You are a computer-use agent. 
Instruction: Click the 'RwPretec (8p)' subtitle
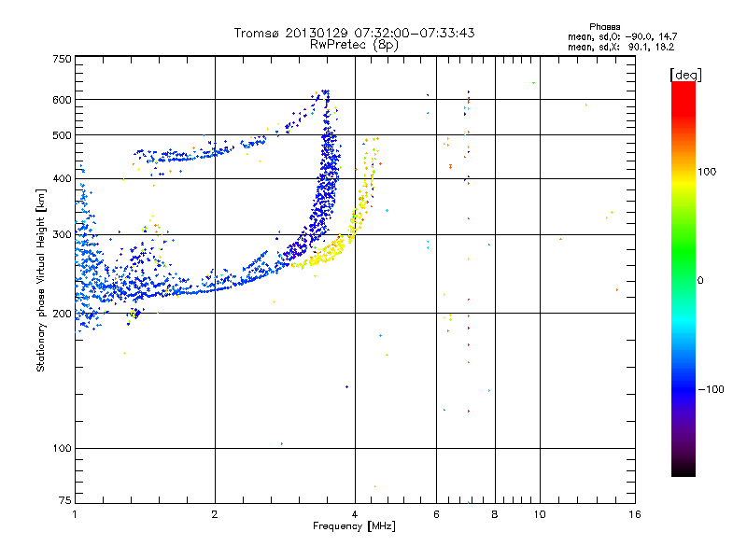(x=354, y=45)
